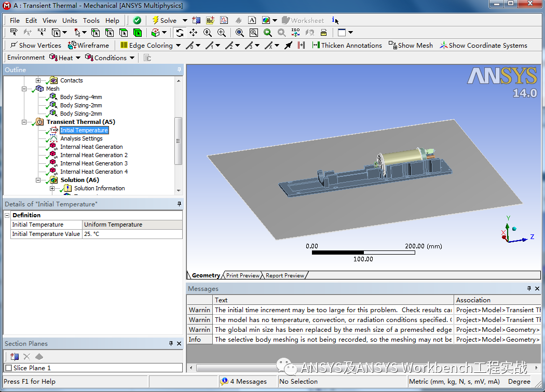This screenshot has height=392, width=545.
Task: Activate the Rotate view tool
Action: pyautogui.click(x=180, y=33)
